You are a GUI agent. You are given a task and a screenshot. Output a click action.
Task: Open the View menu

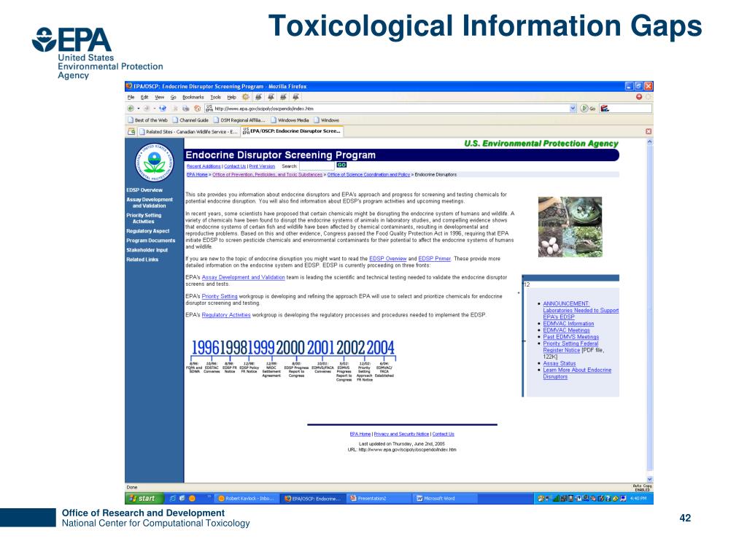coord(159,97)
